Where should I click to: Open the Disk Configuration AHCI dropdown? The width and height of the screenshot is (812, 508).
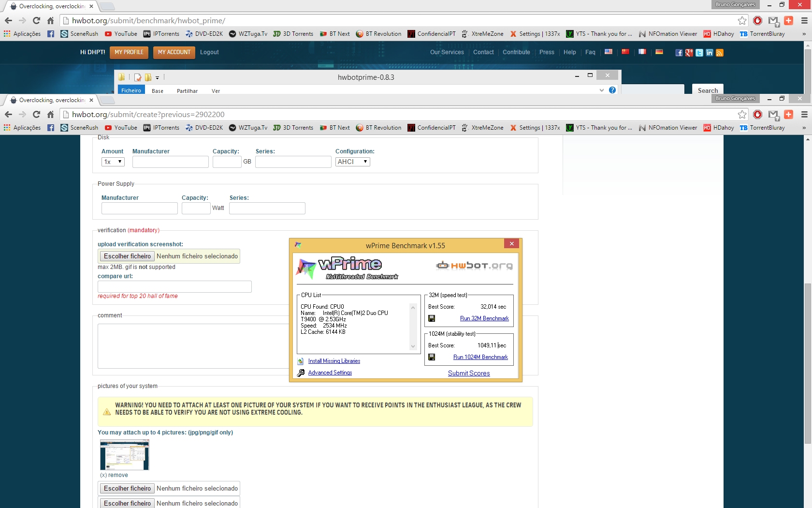pyautogui.click(x=353, y=162)
